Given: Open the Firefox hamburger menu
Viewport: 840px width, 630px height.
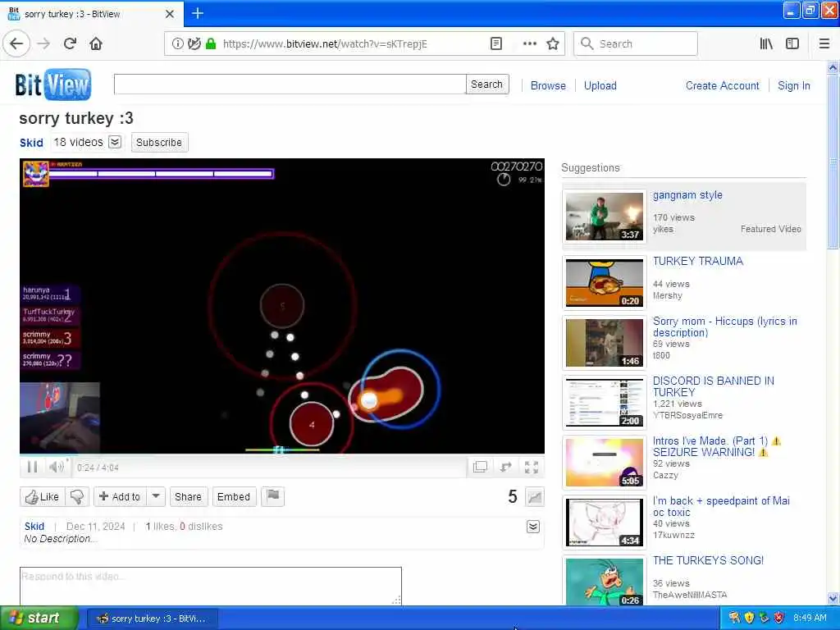Looking at the screenshot, I should pyautogui.click(x=824, y=43).
